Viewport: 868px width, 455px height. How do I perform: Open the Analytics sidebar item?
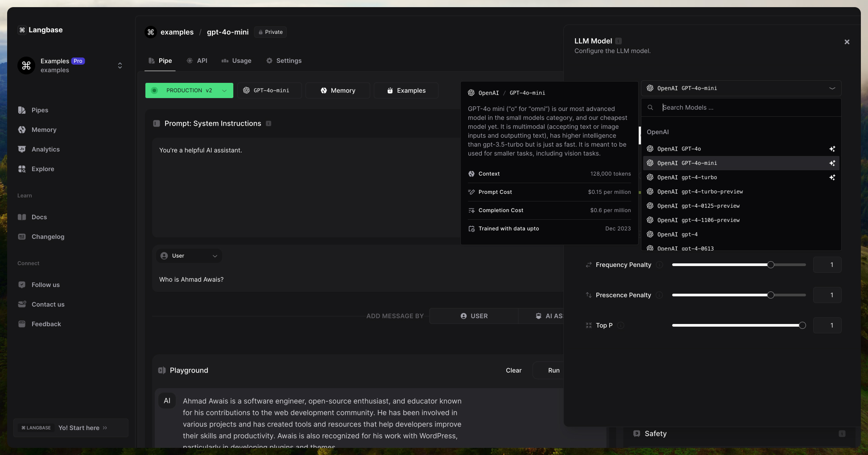[x=45, y=149]
